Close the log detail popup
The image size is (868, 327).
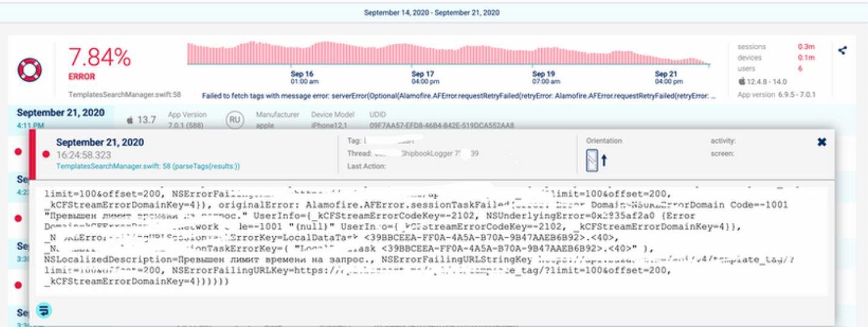820,141
